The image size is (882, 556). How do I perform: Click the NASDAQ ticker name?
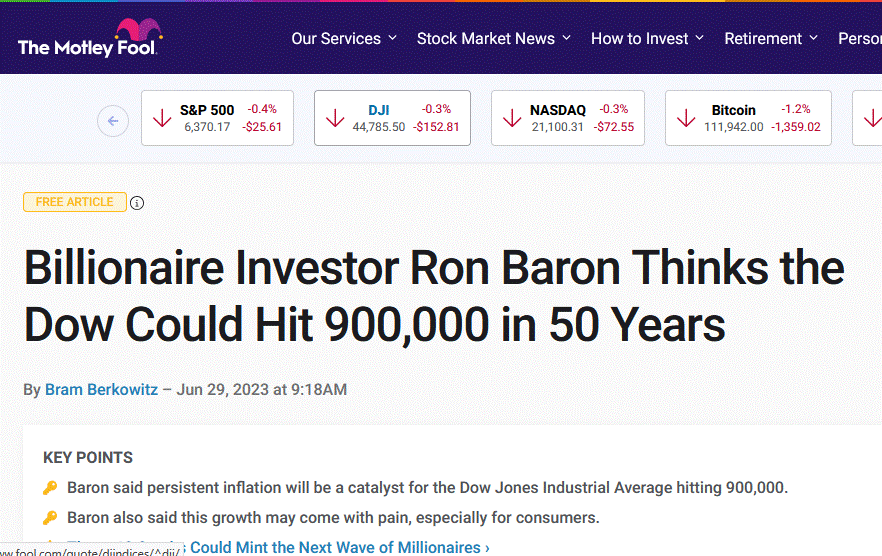click(557, 110)
